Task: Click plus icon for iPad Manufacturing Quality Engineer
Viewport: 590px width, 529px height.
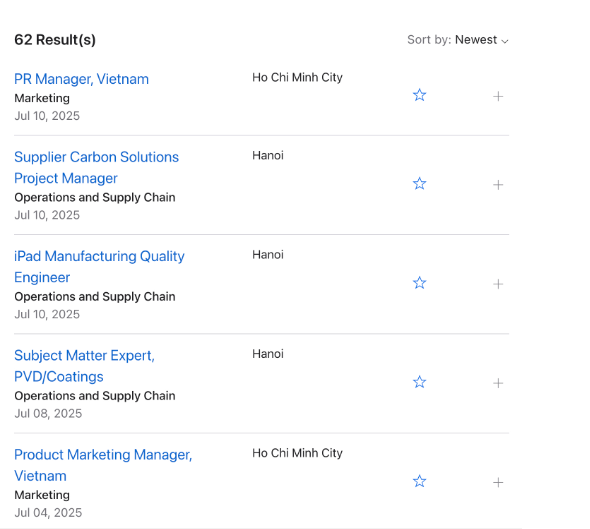Action: coord(498,284)
